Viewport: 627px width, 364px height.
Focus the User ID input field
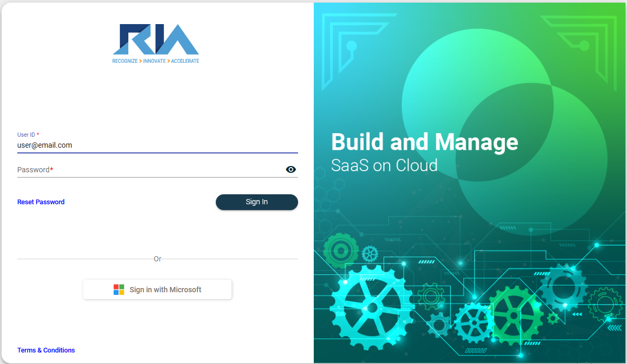(157, 145)
